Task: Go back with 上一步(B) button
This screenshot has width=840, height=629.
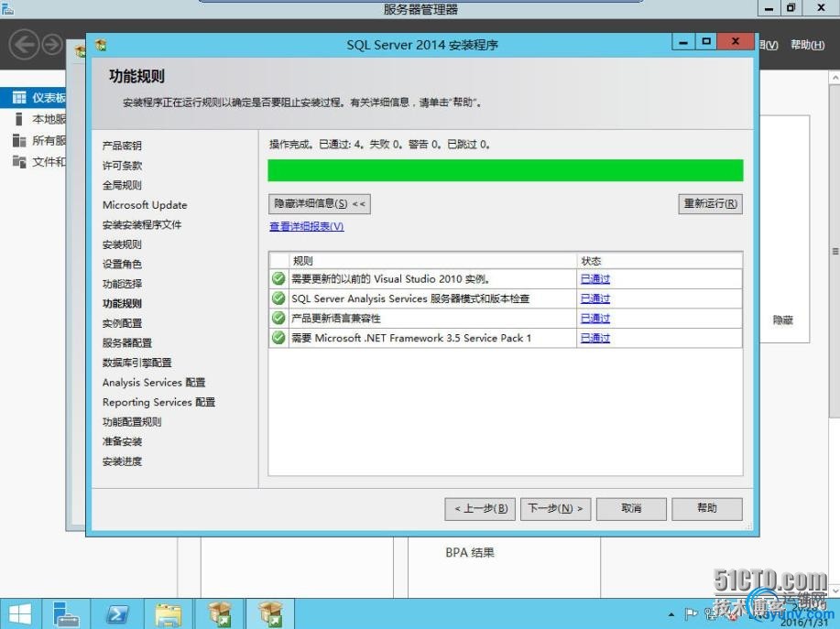Action: click(x=480, y=508)
